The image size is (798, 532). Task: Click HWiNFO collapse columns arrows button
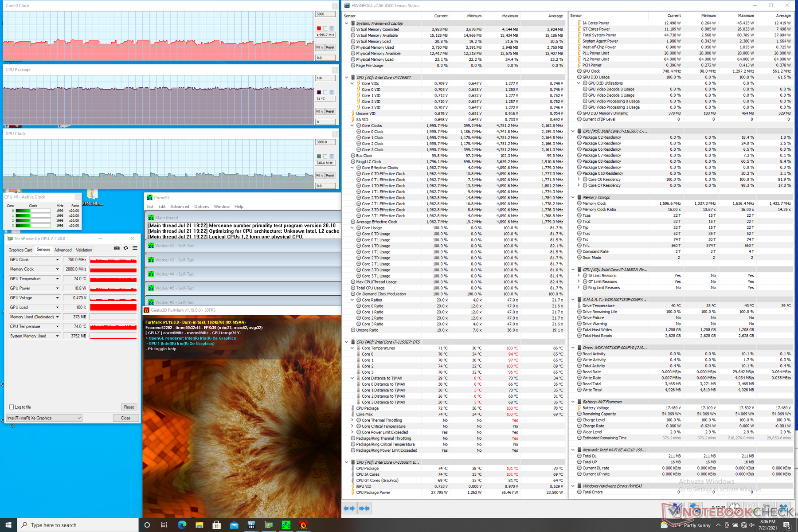pos(364,508)
